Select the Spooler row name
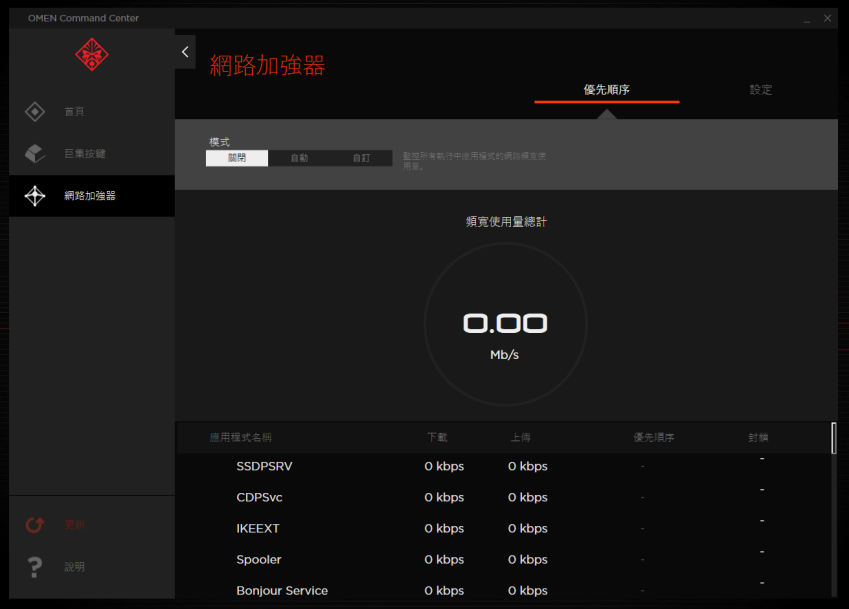 [x=259, y=560]
